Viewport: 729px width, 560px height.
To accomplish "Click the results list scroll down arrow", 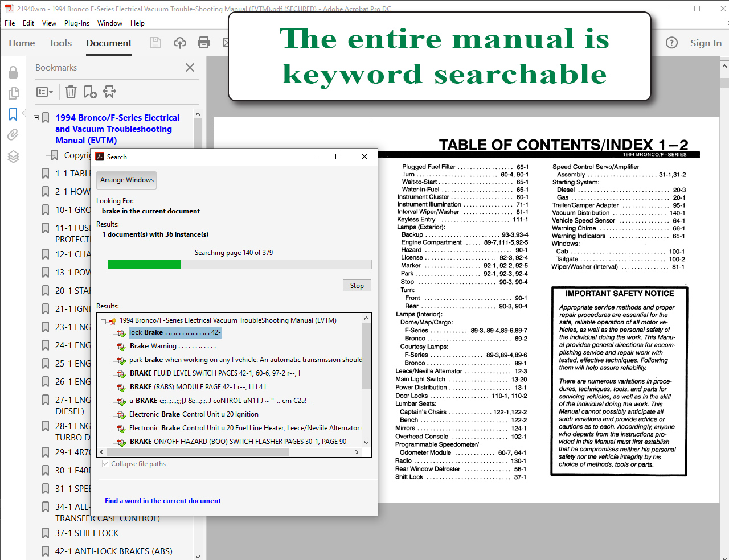I will (367, 442).
